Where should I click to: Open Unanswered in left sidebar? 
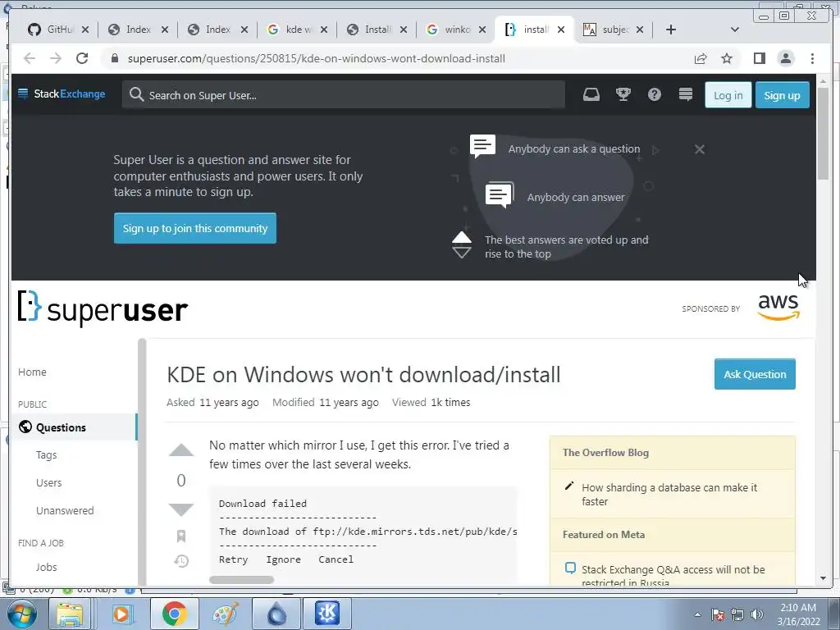tap(65, 510)
